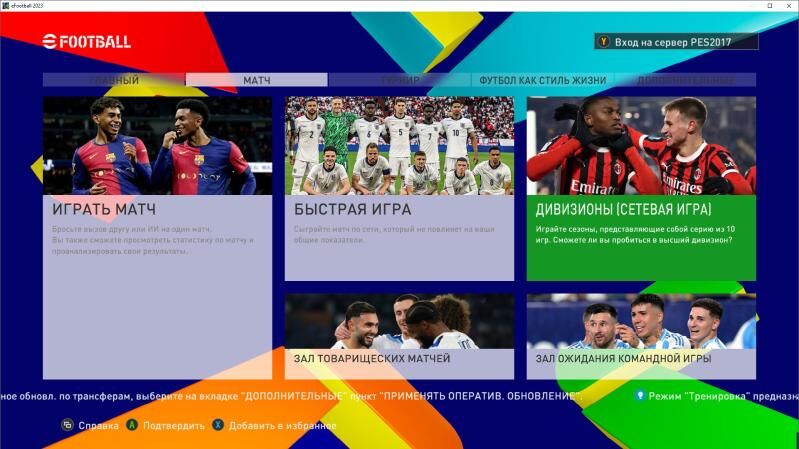Click the Режим "Тренировка" ticker text
Image resolution: width=799 pixels, height=449 pixels.
(x=724, y=396)
